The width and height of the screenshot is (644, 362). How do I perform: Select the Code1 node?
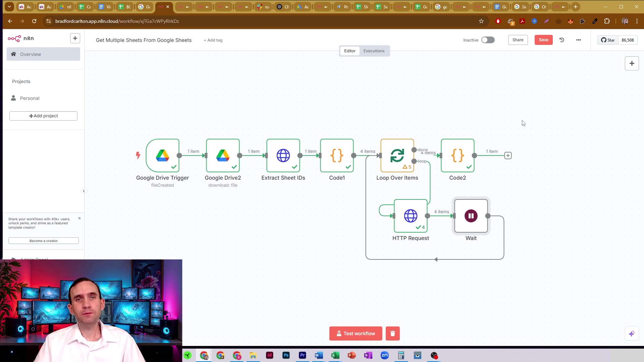[337, 156]
